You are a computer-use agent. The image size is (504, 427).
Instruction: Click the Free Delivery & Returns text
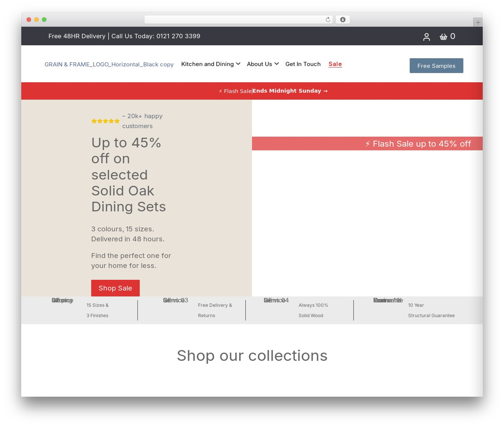click(x=215, y=310)
